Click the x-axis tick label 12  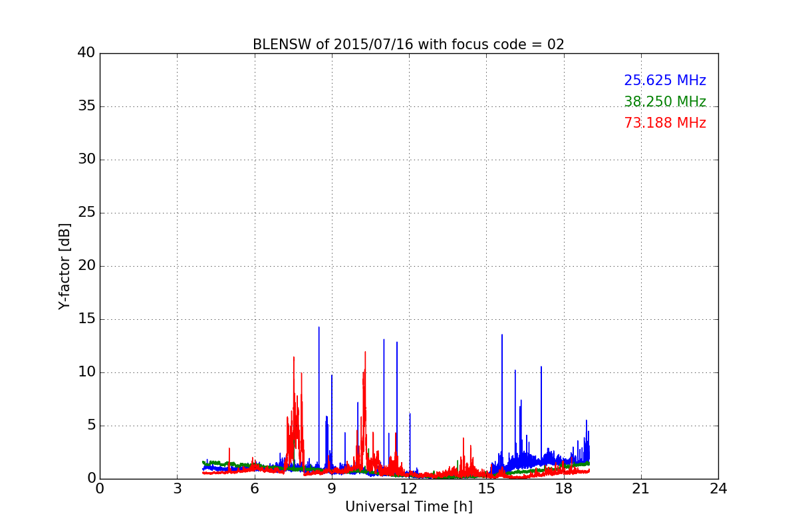409,488
